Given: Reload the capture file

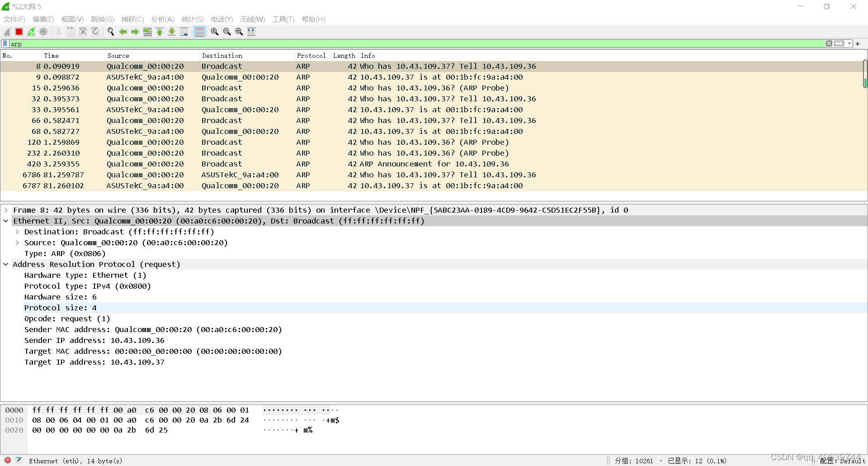Looking at the screenshot, I should click(x=95, y=32).
